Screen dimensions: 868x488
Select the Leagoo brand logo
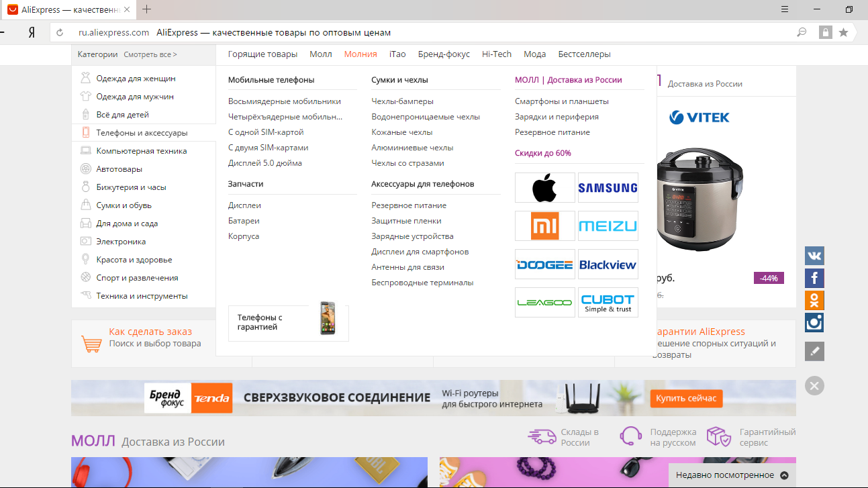point(545,303)
